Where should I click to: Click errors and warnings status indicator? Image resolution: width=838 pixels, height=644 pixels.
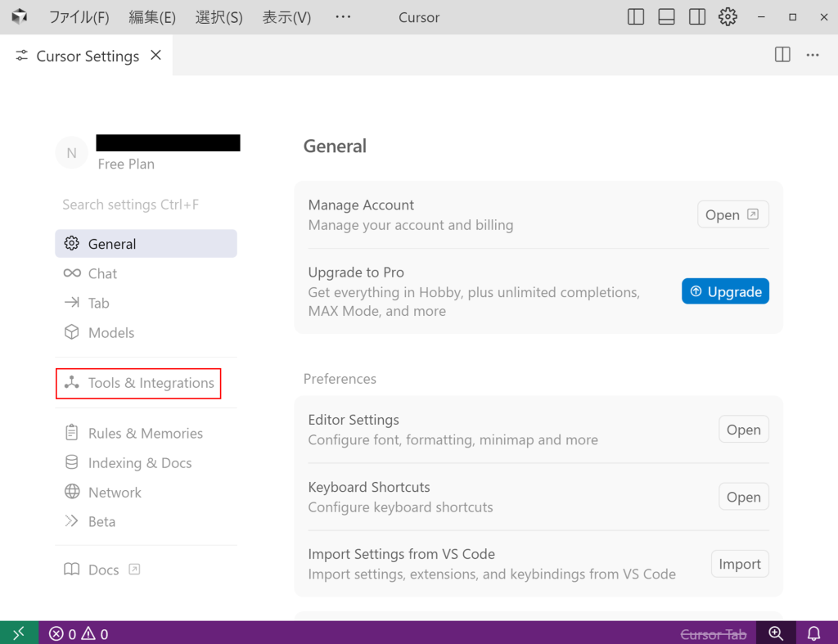pos(79,633)
